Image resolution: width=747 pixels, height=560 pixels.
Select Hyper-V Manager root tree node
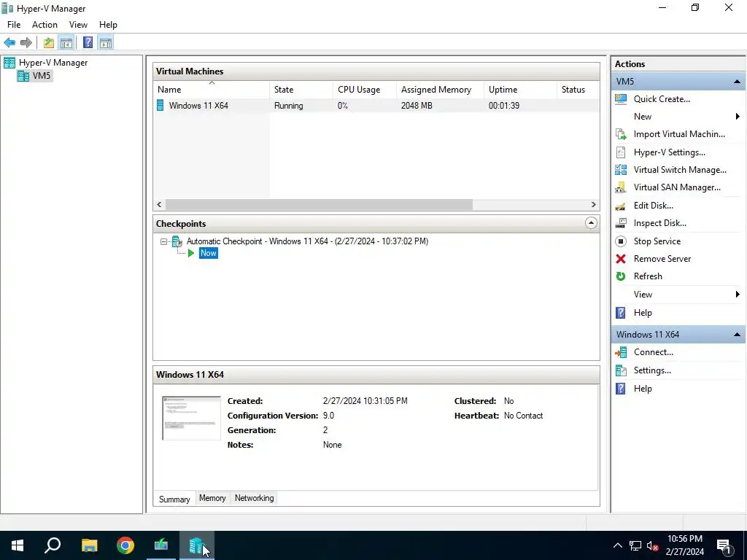(x=53, y=63)
